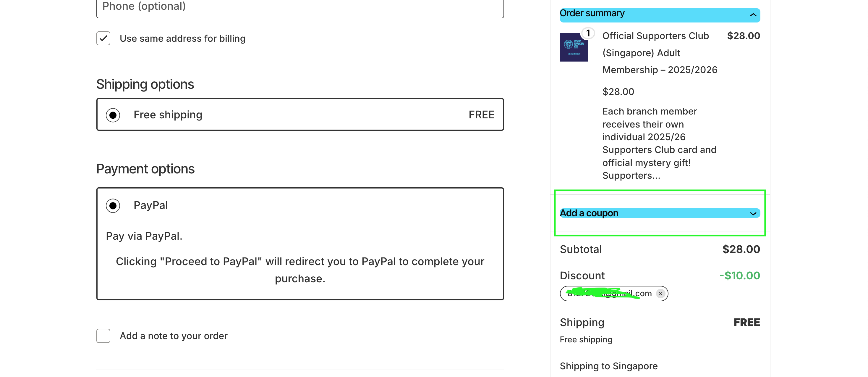Viewport: 868px width, 377px height.
Task: Select the Free shipping radio button
Action: (113, 115)
